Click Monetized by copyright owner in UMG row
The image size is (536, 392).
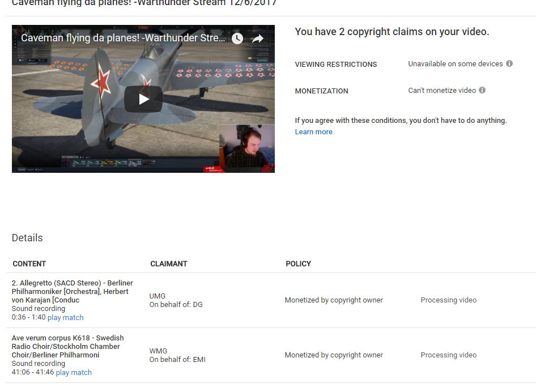(x=334, y=300)
